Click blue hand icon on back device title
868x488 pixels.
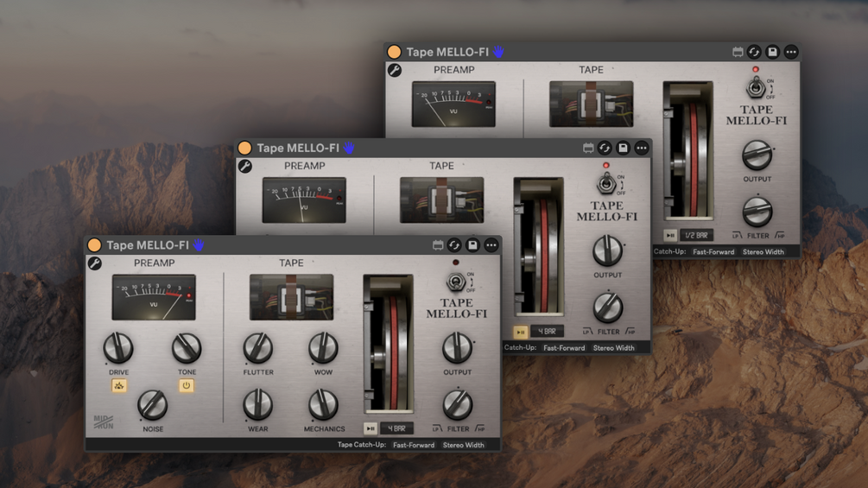pos(498,52)
